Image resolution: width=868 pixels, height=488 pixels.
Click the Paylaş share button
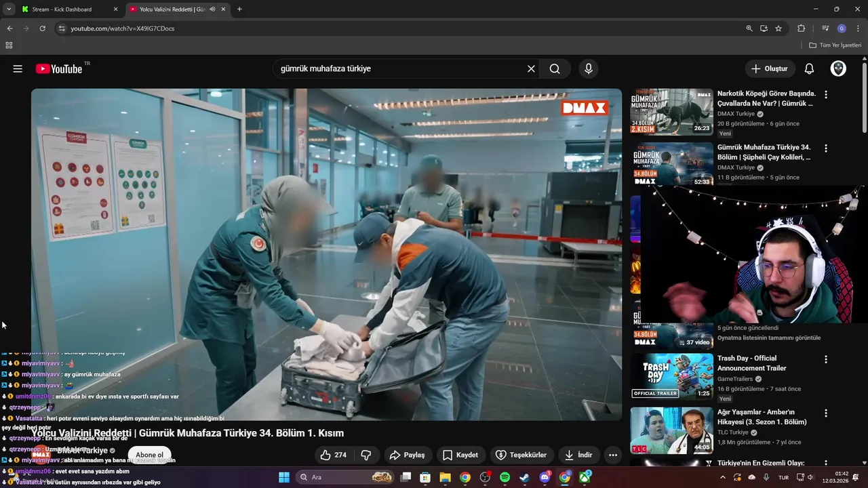[407, 455]
